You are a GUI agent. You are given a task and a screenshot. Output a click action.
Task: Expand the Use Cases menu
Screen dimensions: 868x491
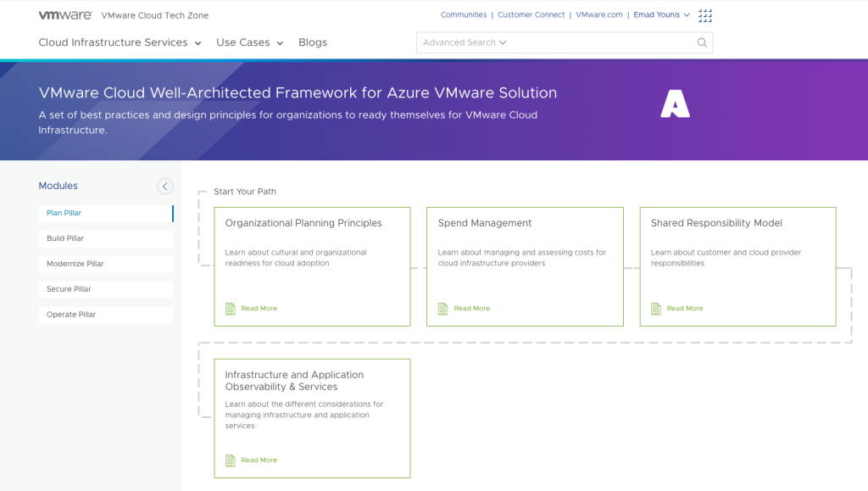249,42
